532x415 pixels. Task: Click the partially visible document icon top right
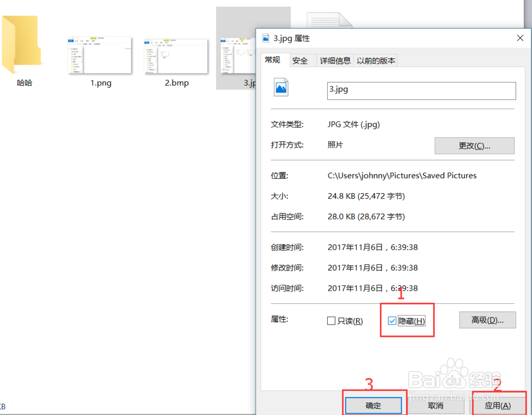click(329, 19)
